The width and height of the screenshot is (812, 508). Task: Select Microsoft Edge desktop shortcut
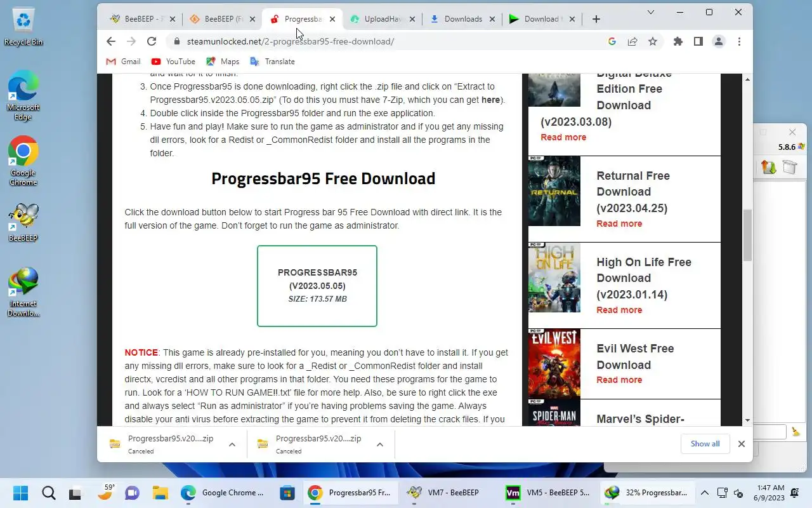tap(23, 95)
